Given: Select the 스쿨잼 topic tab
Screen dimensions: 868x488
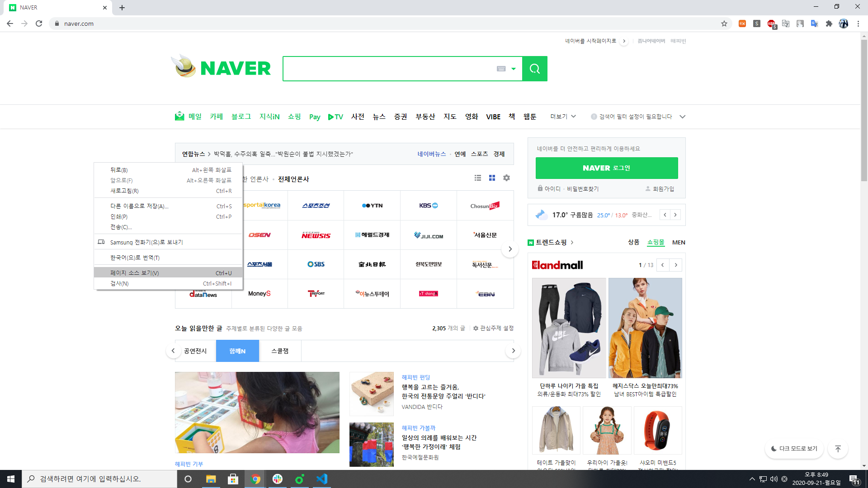Looking at the screenshot, I should pyautogui.click(x=280, y=351).
